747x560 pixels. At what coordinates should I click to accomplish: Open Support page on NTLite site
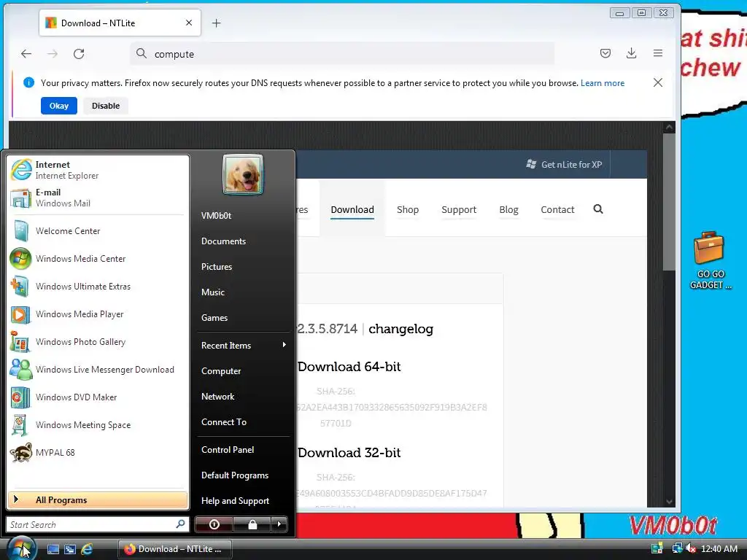[x=459, y=210]
